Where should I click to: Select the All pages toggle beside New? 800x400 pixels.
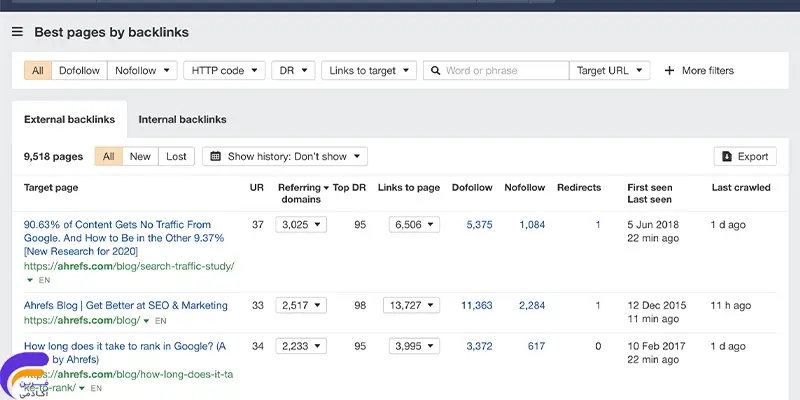(109, 157)
